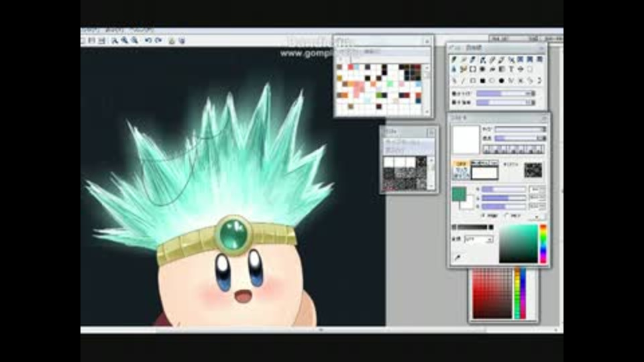This screenshot has height=362, width=644.
Task: Select the filled black square shape tool
Action: click(482, 81)
